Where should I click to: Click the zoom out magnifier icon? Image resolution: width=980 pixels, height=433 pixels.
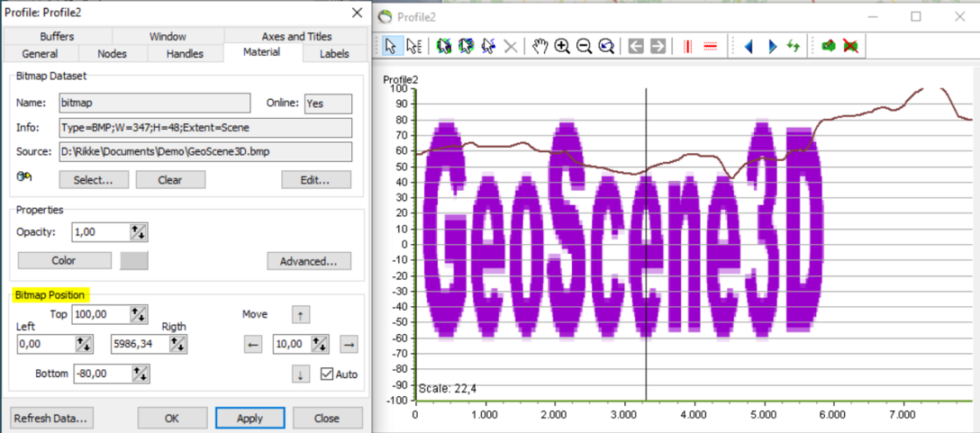click(584, 46)
